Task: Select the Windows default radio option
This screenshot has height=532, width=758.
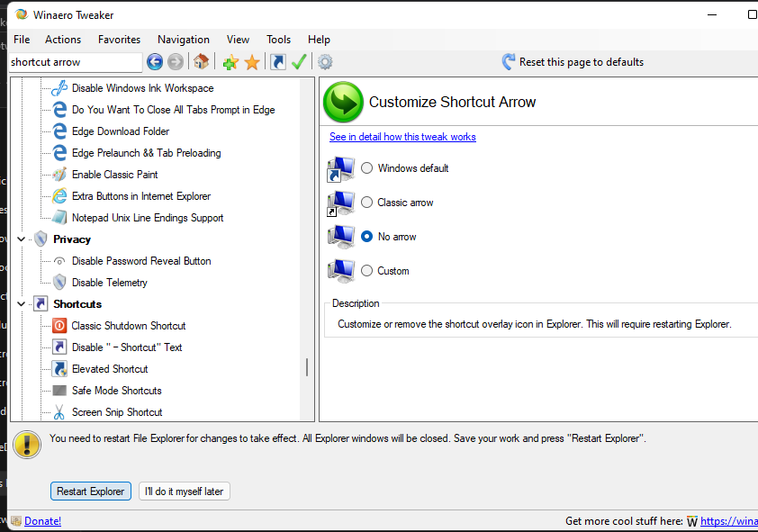Action: (x=367, y=168)
